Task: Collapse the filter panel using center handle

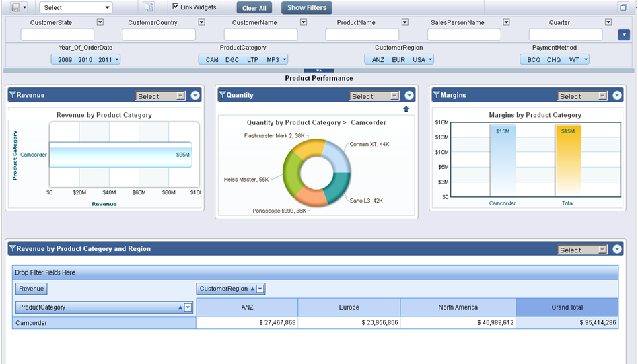Action: pos(319,70)
